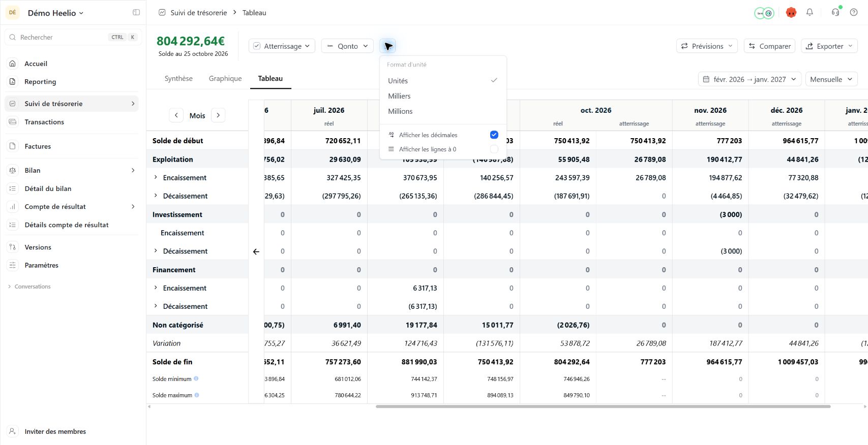Open the févr. 2026 → janv. 2027 date range picker
This screenshot has height=445, width=868.
[x=750, y=79]
